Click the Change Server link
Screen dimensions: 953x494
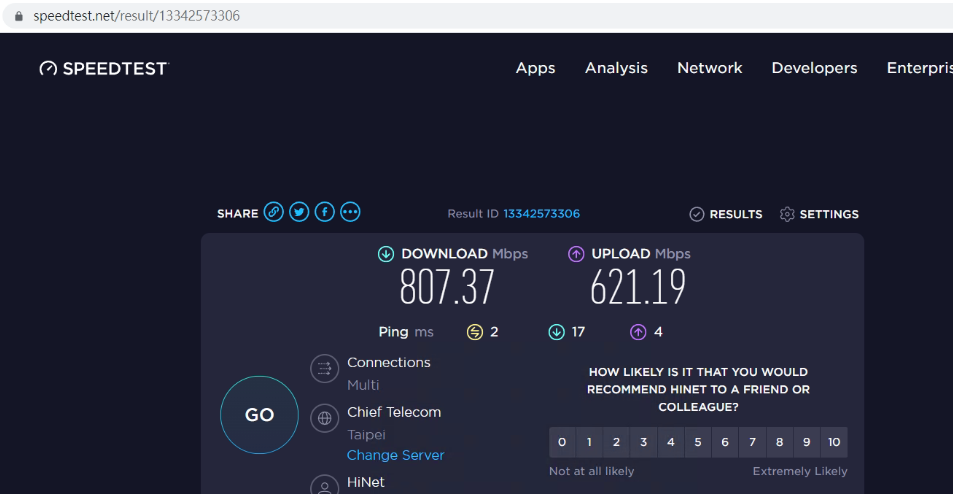[x=396, y=455]
